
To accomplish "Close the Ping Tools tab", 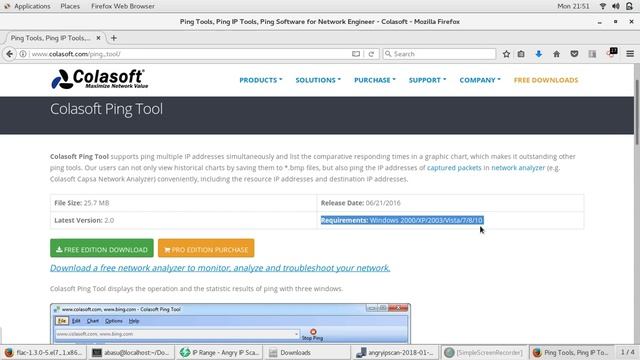I will click(x=98, y=38).
